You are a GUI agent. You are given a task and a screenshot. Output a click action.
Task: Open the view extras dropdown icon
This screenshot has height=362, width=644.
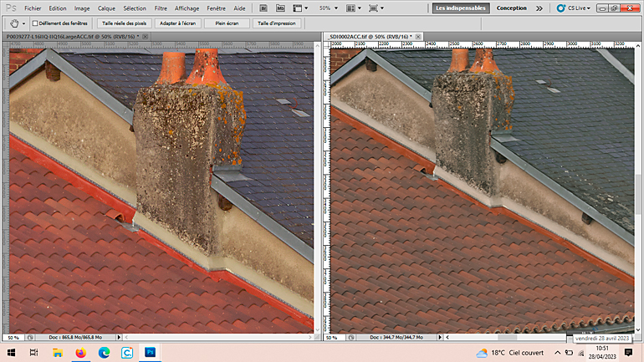(x=300, y=8)
